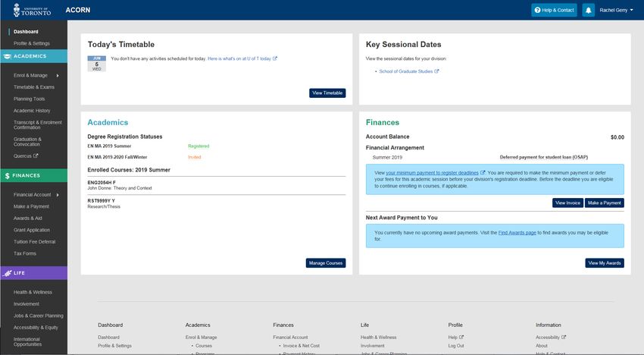The width and height of the screenshot is (644, 355).
Task: Expand the Enrol & Manage submenu arrow
Action: [58, 76]
